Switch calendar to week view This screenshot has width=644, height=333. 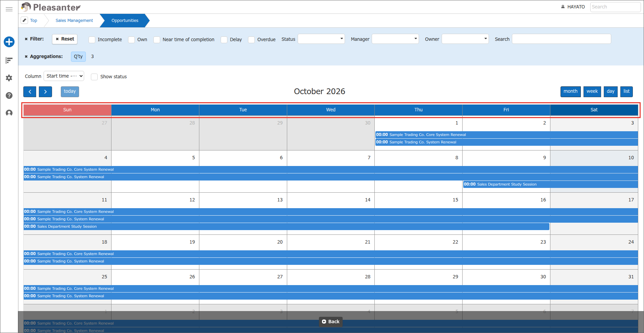(x=592, y=91)
